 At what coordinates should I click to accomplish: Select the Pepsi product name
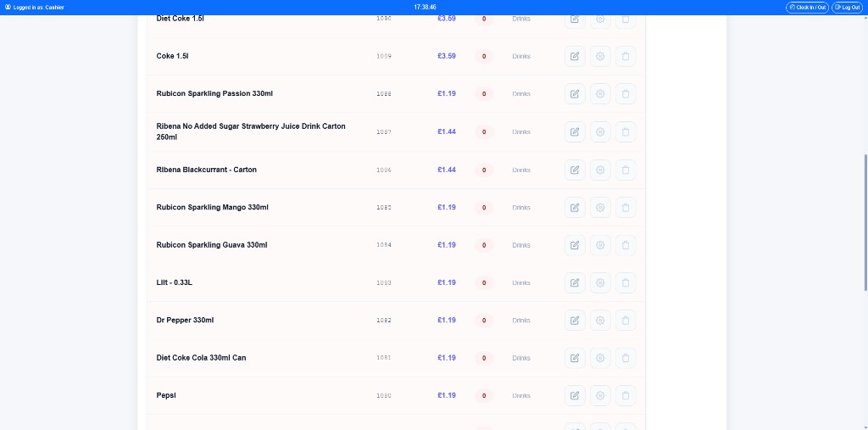point(166,395)
